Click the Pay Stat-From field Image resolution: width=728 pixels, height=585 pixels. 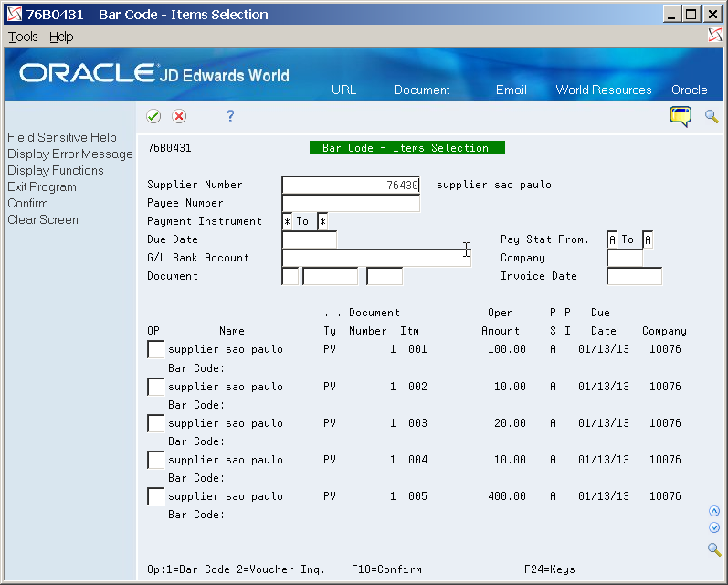pyautogui.click(x=612, y=239)
